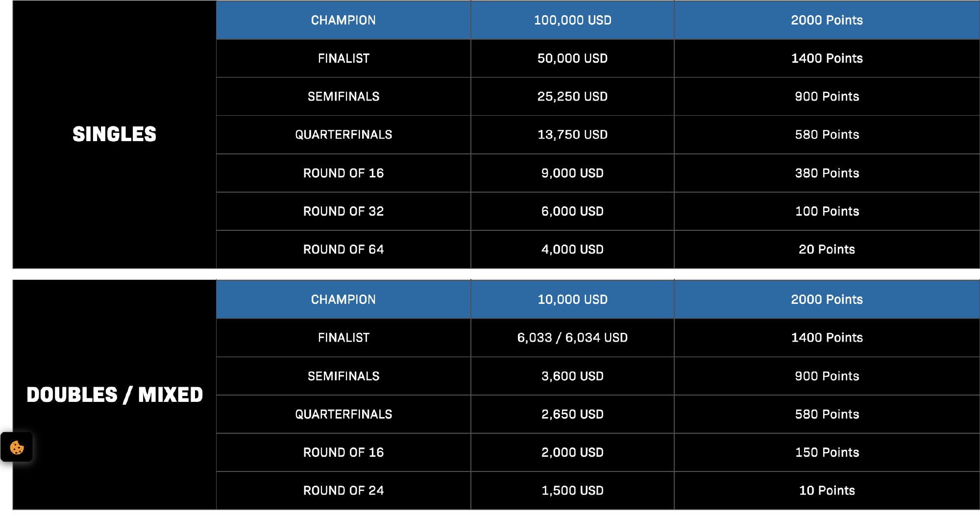Click the SINGLES category heading

point(114,134)
